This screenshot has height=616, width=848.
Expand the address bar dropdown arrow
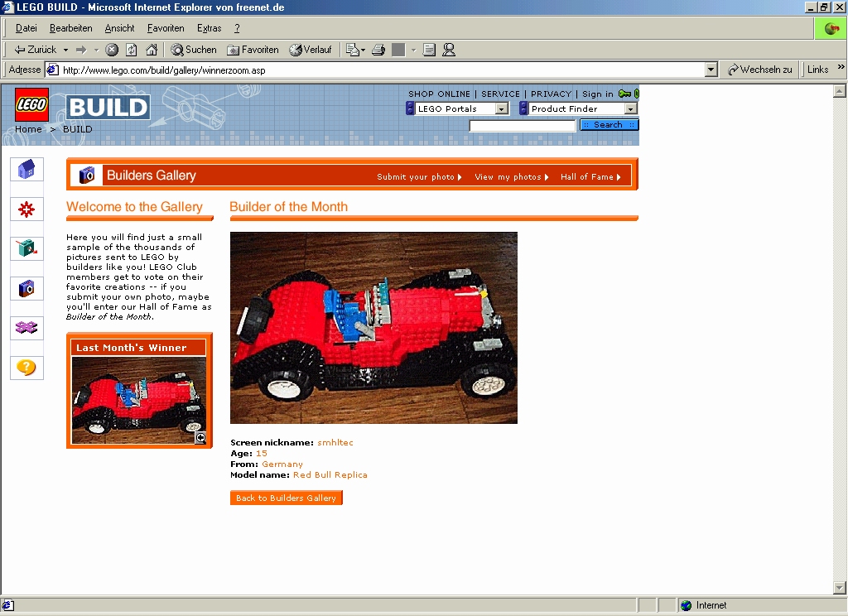(x=711, y=70)
